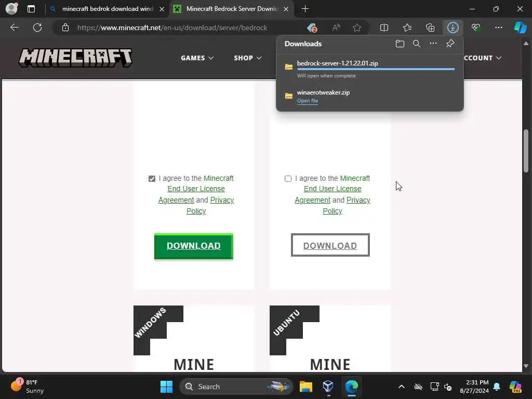Click the green DOWNLOAD button

click(x=194, y=246)
